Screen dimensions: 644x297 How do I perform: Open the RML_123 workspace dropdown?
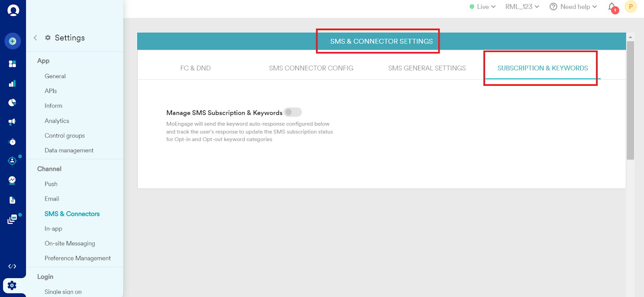tap(522, 7)
